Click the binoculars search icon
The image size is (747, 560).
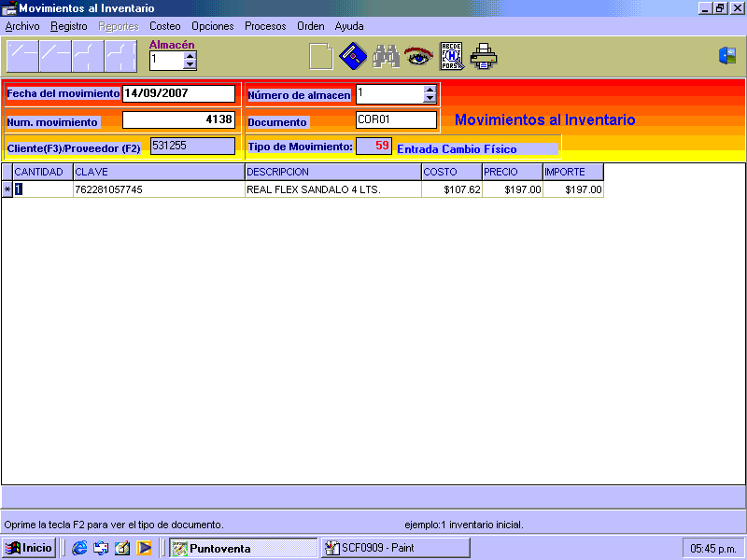pos(386,57)
